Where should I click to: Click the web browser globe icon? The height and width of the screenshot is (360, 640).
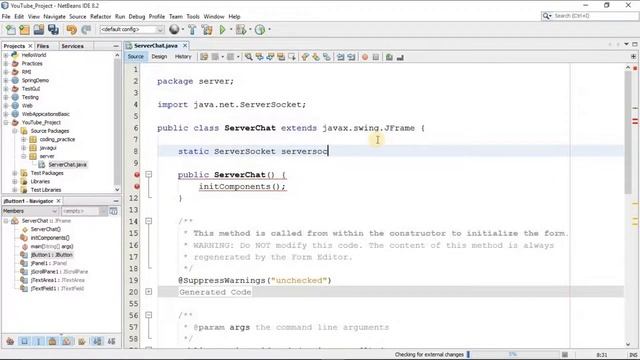174,29
